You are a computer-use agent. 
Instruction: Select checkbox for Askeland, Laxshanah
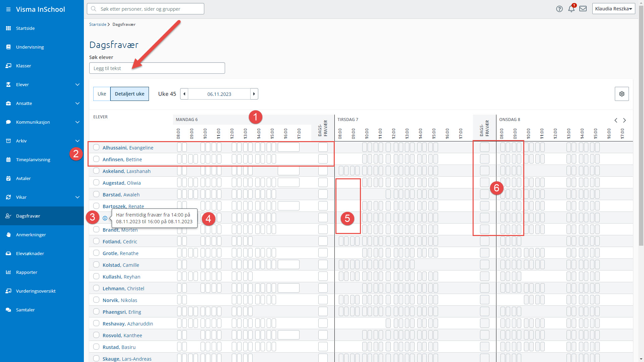(x=96, y=171)
